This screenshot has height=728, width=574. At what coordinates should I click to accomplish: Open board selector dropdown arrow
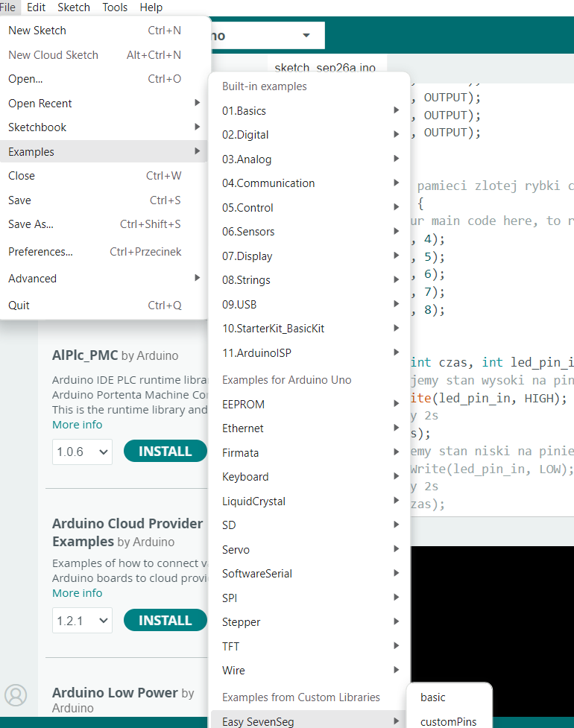coord(306,35)
